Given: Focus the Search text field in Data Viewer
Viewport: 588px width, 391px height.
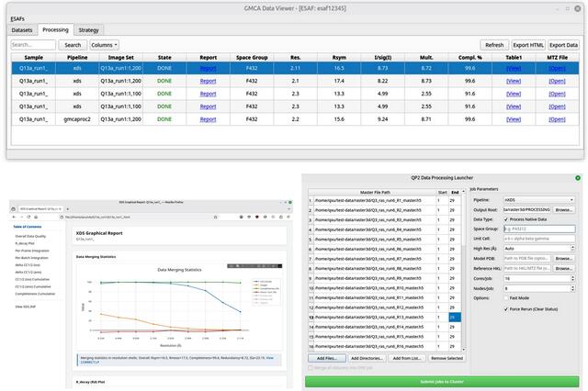Looking at the screenshot, I should pos(33,45).
